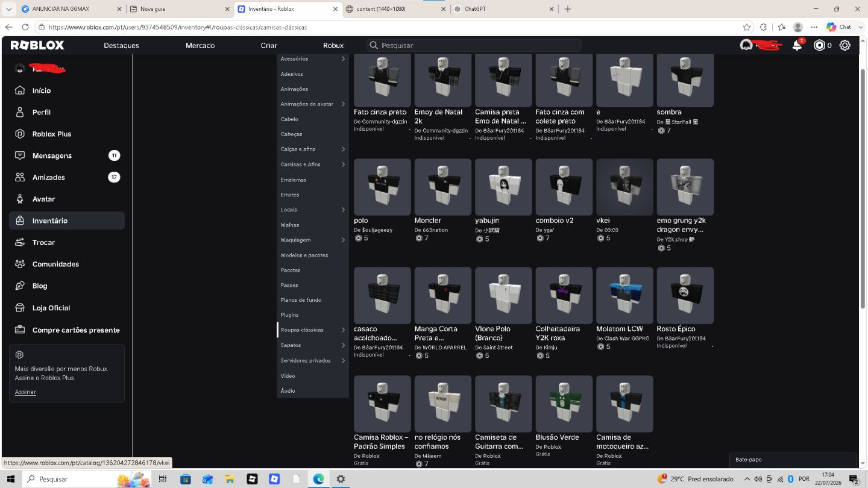Click the Início home icon in sidebar

coord(20,90)
